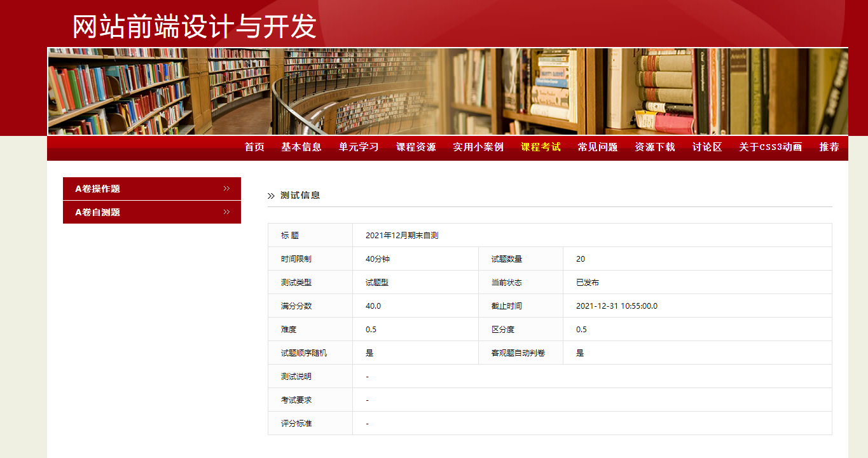This screenshot has height=458, width=868.
Task: Click the 网站前端设计与开发 site title
Action: click(x=194, y=27)
